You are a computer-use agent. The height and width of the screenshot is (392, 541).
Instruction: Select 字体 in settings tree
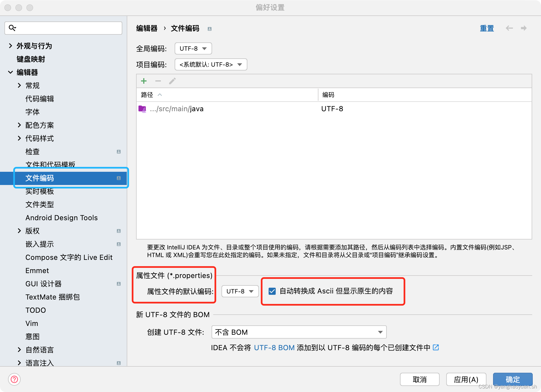pyautogui.click(x=33, y=112)
